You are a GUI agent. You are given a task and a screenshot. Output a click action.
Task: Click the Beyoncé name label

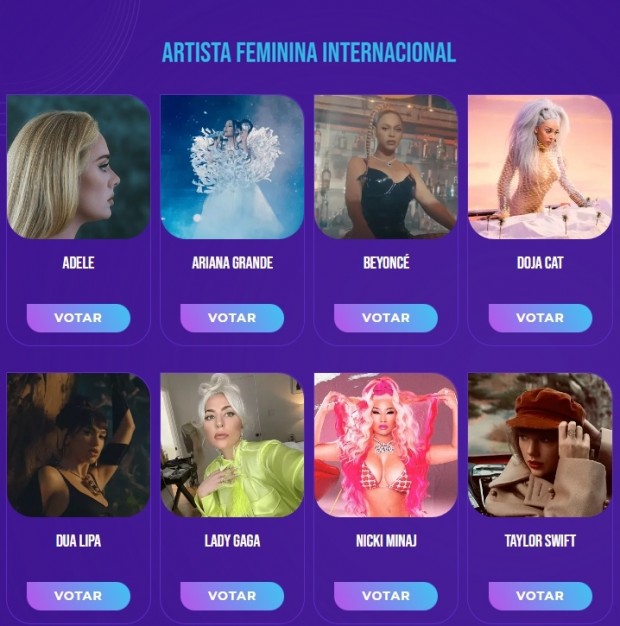pyautogui.click(x=386, y=263)
